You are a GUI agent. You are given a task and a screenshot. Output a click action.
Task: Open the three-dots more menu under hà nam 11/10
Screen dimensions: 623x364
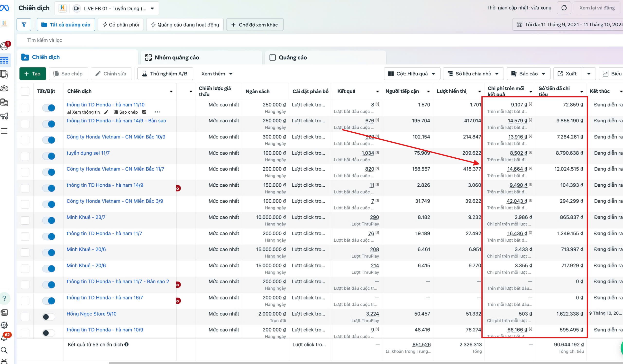pyautogui.click(x=157, y=112)
